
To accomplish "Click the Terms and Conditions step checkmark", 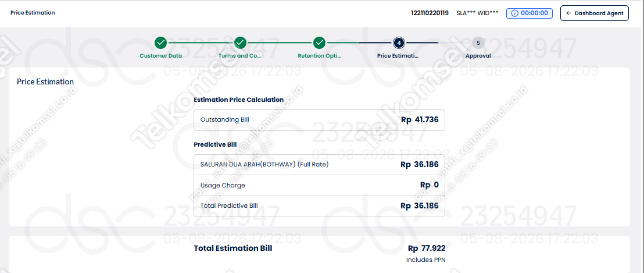I will pyautogui.click(x=240, y=42).
